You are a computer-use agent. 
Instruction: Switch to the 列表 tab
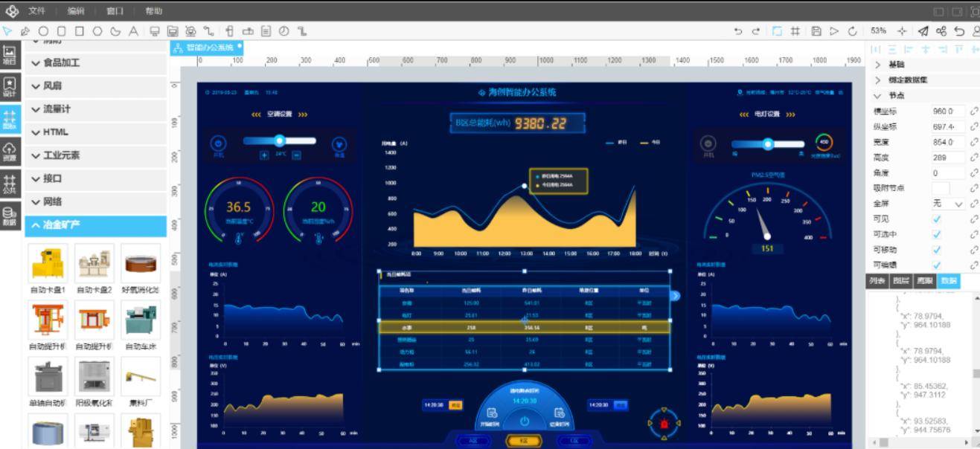877,281
